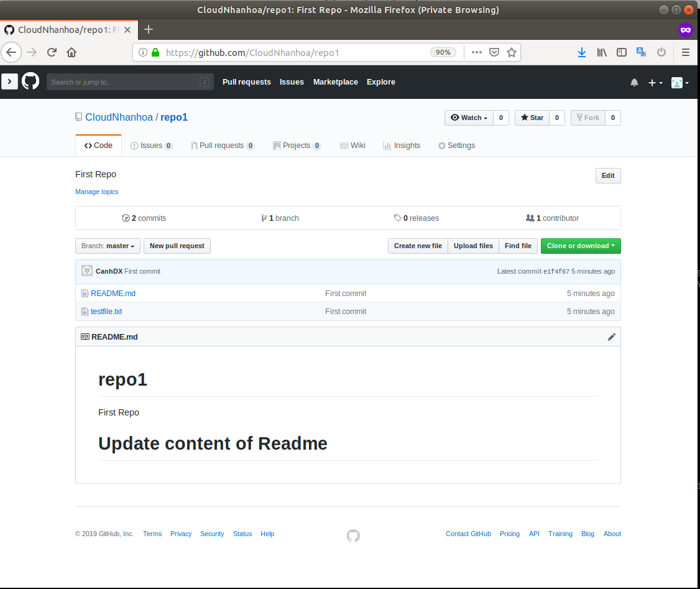Open the Branch: master dropdown
This screenshot has width=700, height=589.
tap(108, 246)
